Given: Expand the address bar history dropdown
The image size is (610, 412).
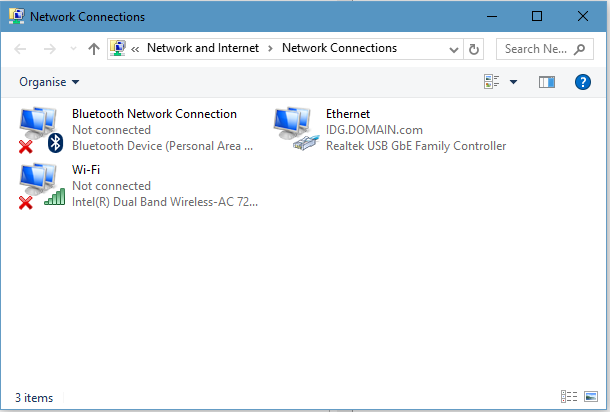Looking at the screenshot, I should (453, 49).
